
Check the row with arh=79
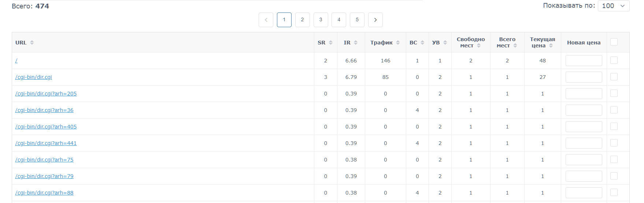tap(614, 176)
